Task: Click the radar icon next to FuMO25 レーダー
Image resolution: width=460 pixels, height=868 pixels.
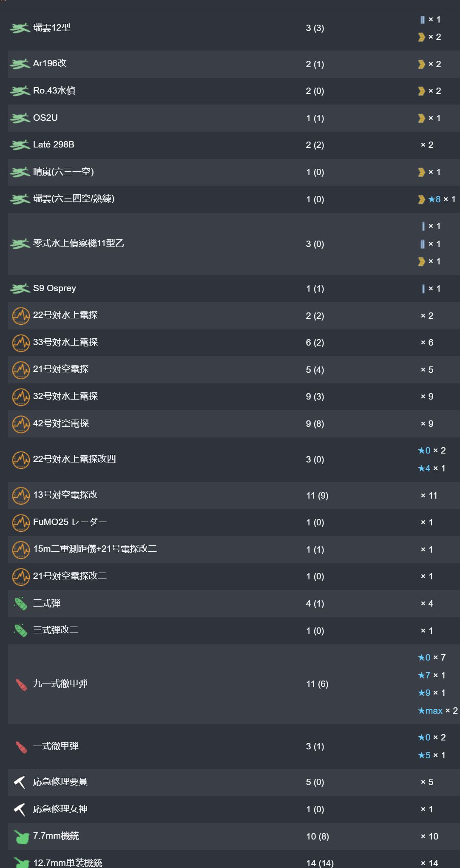Action: point(20,522)
